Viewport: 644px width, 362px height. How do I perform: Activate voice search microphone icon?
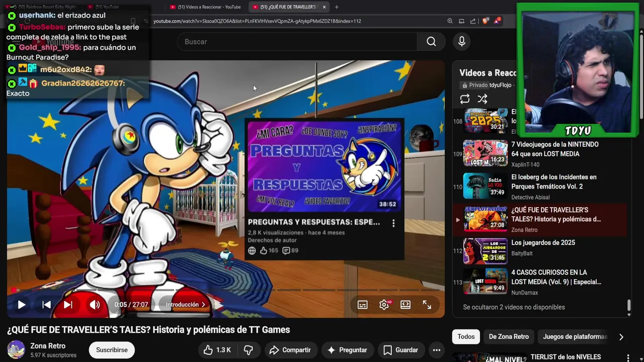coord(462,42)
